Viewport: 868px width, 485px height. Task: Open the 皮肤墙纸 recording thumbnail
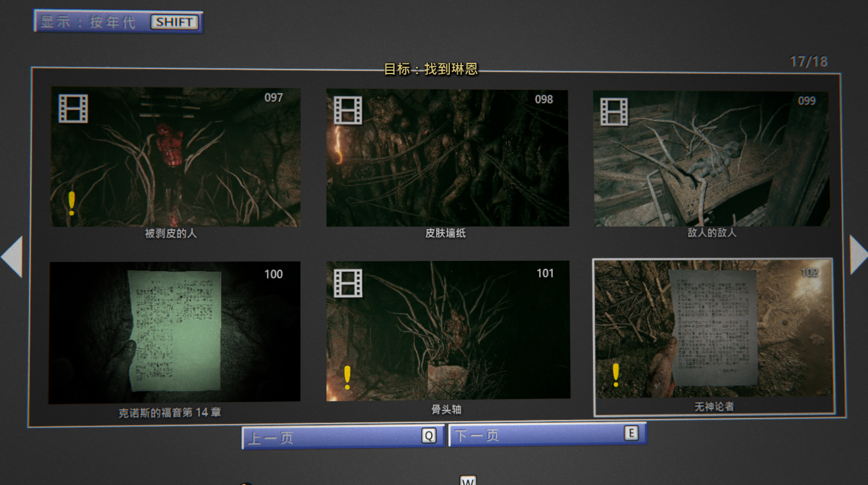click(x=448, y=158)
